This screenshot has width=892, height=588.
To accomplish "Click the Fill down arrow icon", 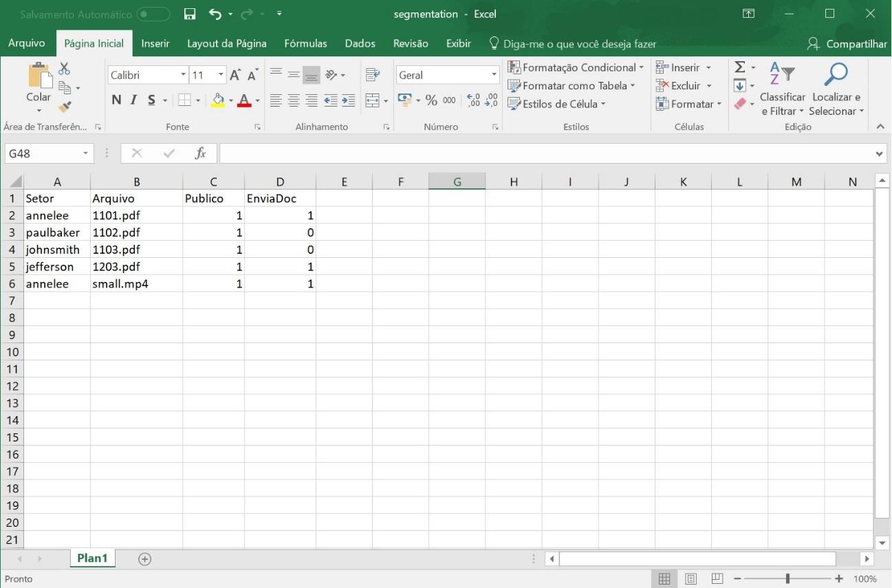I will coord(740,86).
